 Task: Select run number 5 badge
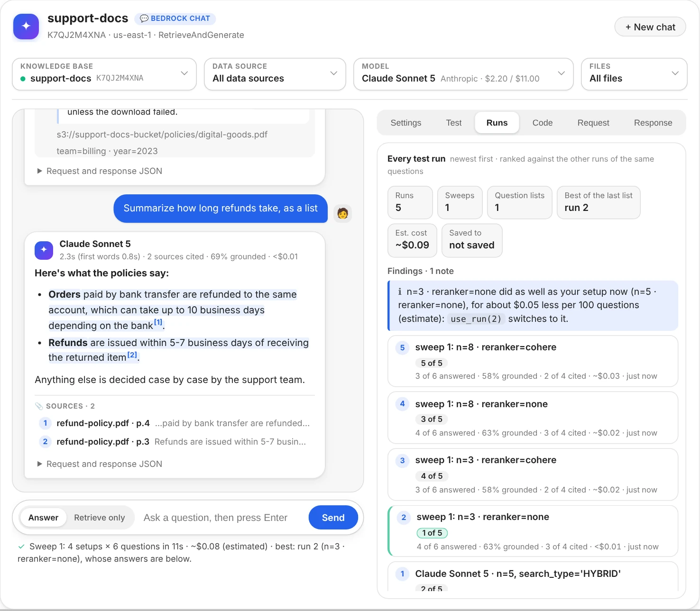coord(402,347)
